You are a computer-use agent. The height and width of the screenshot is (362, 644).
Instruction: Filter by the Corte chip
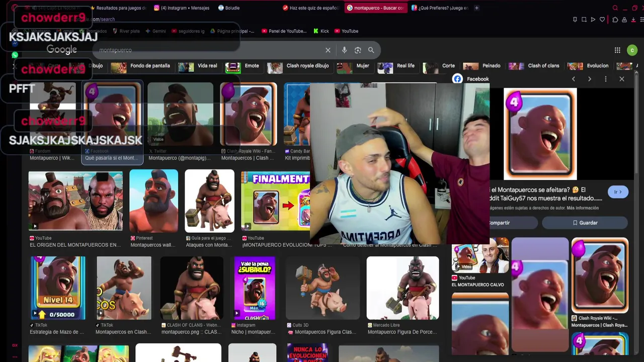coord(440,66)
